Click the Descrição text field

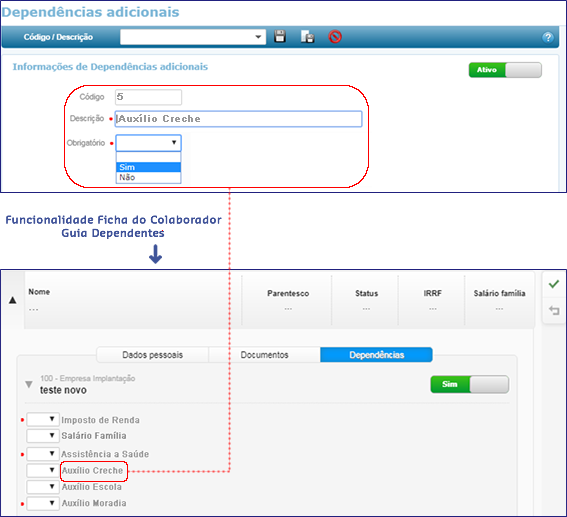click(x=238, y=119)
